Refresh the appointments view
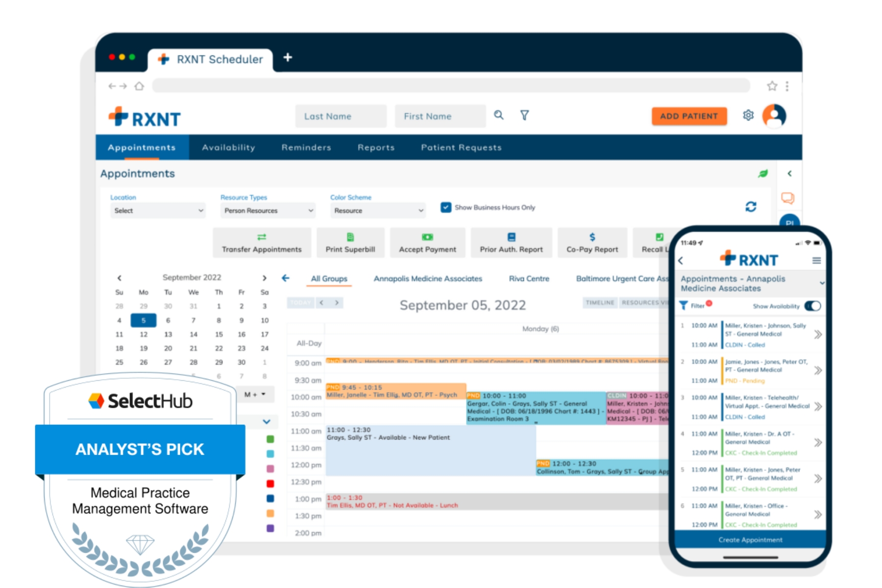882x588 pixels. (751, 207)
